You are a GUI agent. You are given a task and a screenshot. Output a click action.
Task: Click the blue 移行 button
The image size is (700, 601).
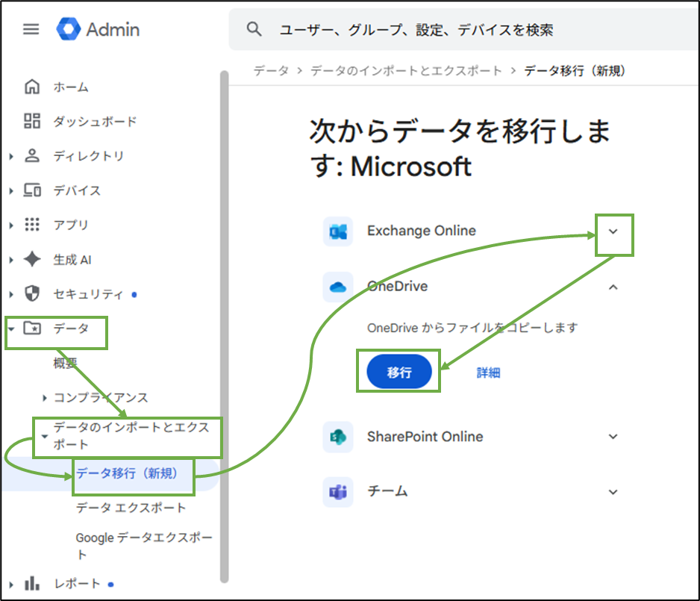399,372
